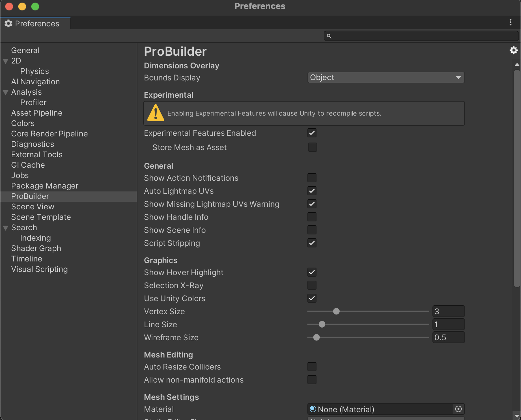Click scroll down arrow of settings pane
This screenshot has height=420, width=521.
point(517,416)
